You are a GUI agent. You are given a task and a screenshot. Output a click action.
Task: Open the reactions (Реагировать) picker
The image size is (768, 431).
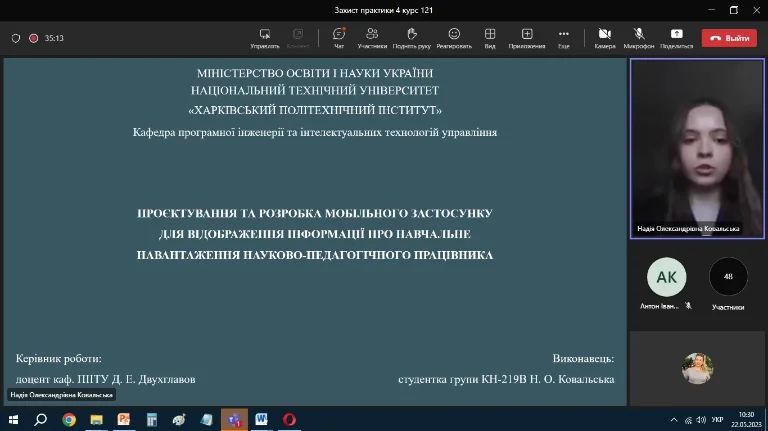(453, 37)
